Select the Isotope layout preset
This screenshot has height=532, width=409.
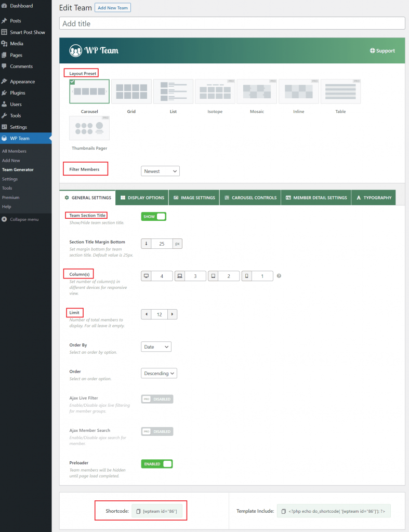click(x=215, y=91)
